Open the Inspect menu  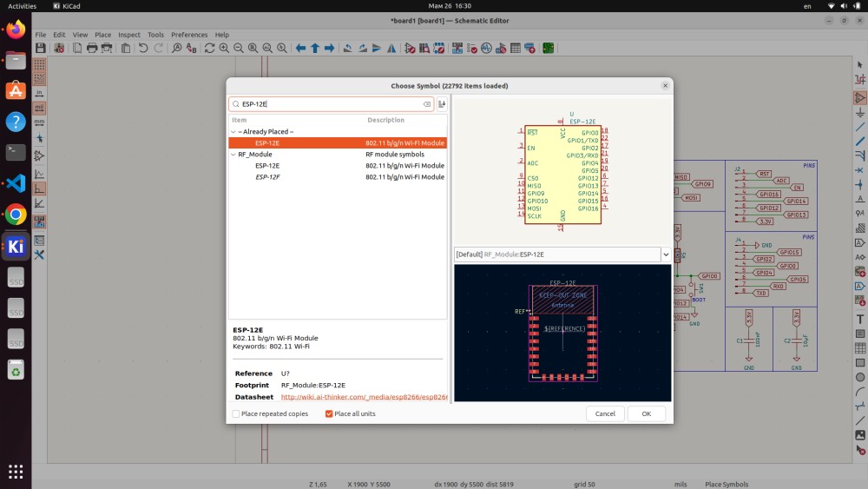pos(129,35)
